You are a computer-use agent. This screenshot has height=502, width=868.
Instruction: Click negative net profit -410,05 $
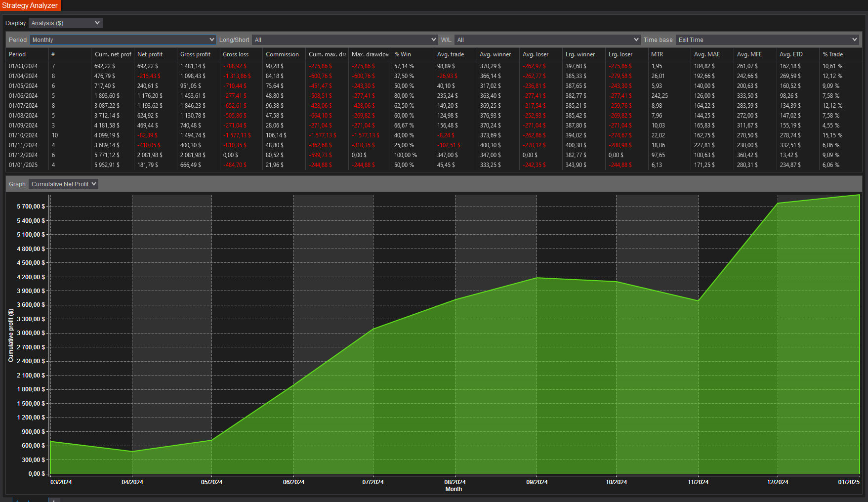click(x=149, y=145)
